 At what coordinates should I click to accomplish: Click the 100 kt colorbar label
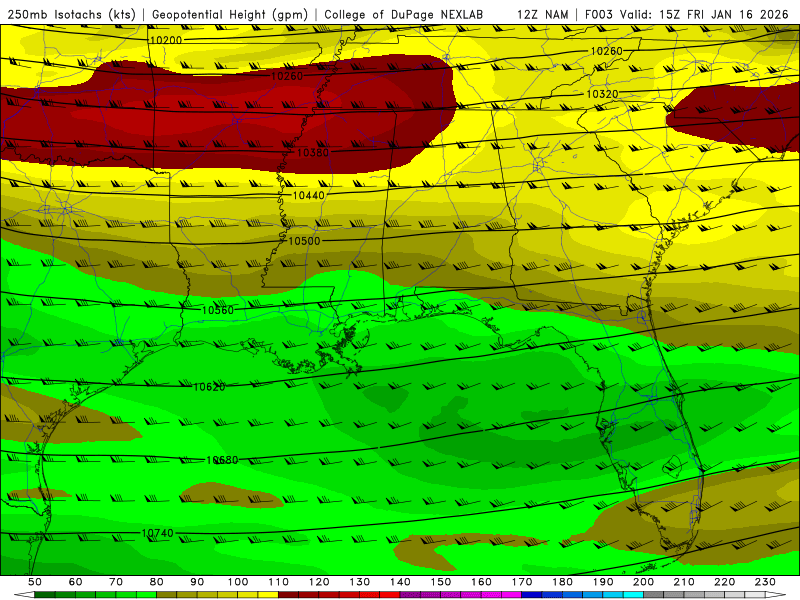tap(238, 582)
